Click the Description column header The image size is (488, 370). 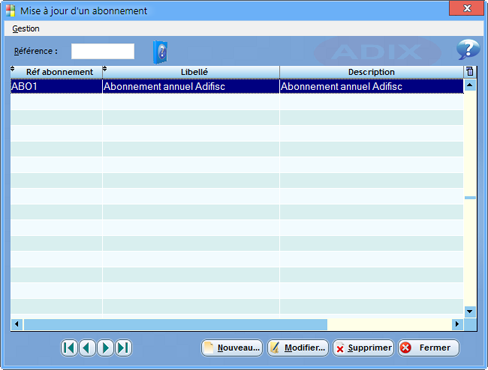coord(371,72)
